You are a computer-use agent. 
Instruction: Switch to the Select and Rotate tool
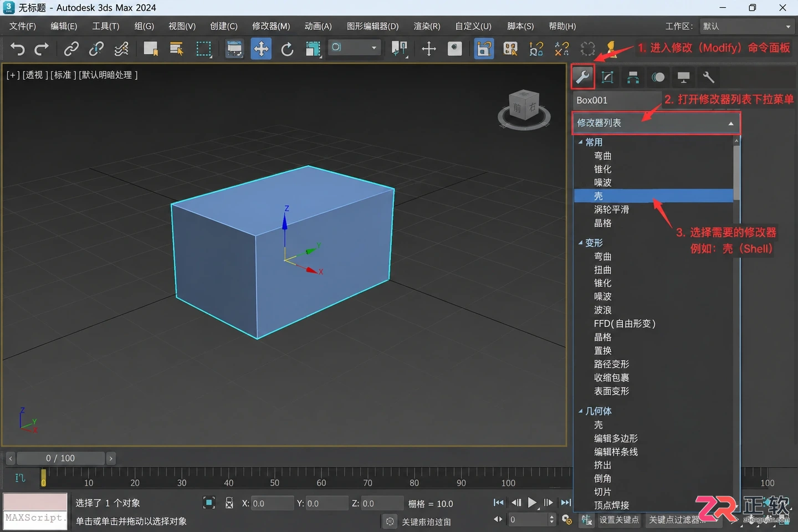click(287, 49)
